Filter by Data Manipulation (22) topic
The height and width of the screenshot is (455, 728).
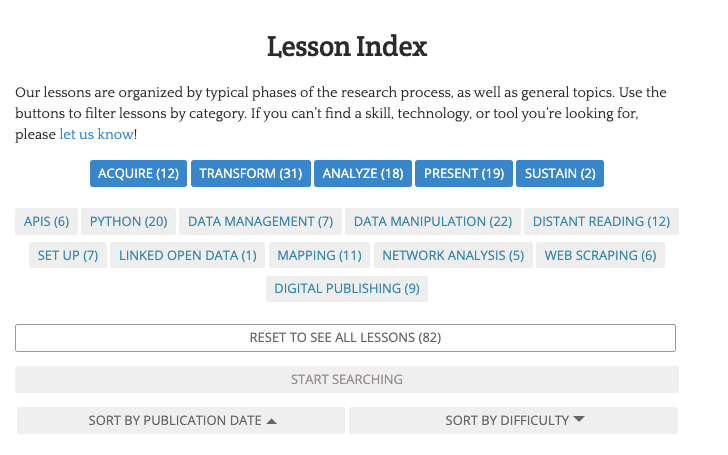pyautogui.click(x=433, y=222)
